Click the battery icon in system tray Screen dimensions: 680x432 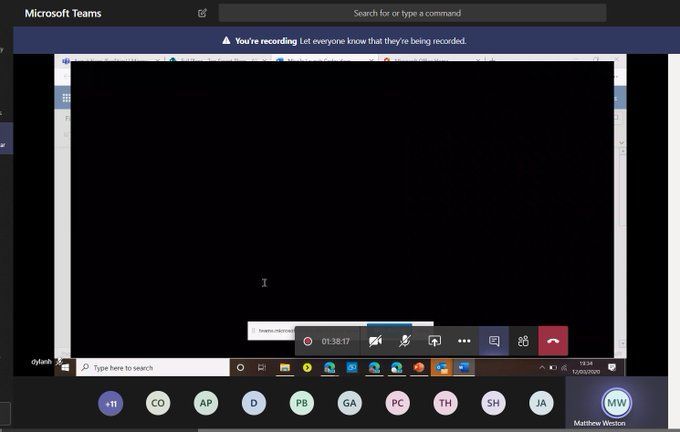point(553,368)
